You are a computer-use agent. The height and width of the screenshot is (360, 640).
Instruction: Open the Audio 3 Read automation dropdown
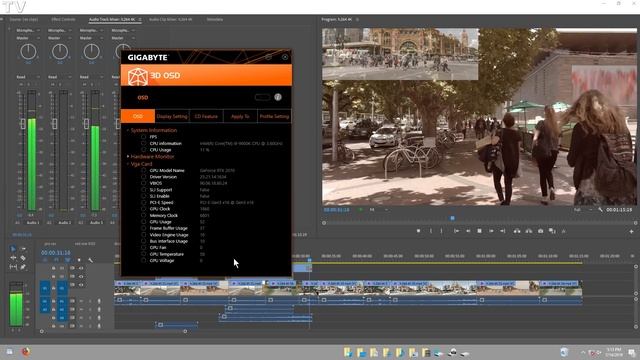[91, 77]
